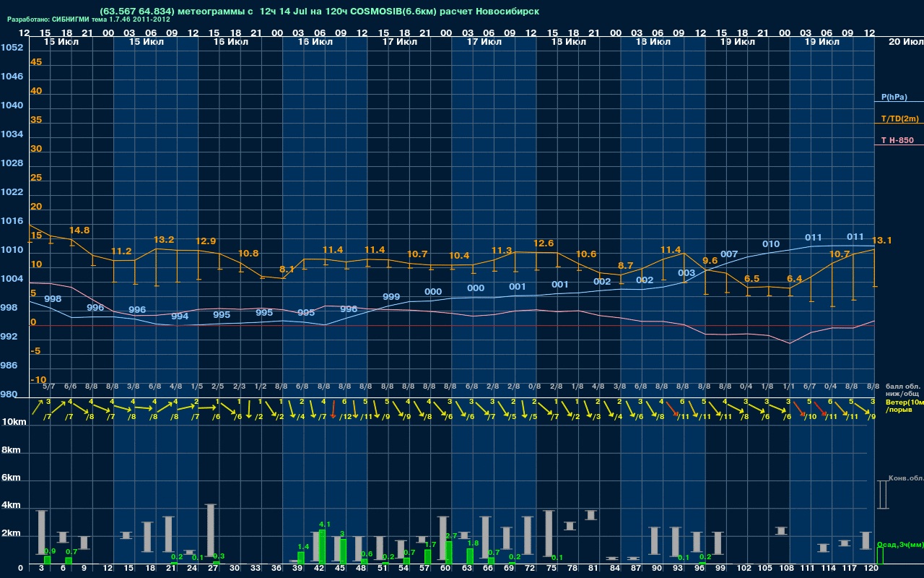Image resolution: width=924 pixels, height=578 pixels.
Task: Click the 007 pressure value on the curve
Action: pyautogui.click(x=729, y=254)
